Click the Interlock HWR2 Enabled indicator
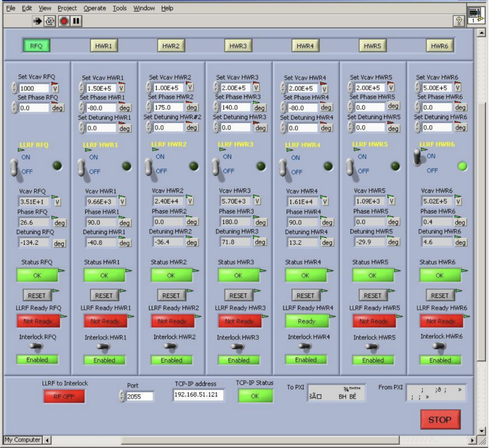This screenshot has width=489, height=448. pos(171,360)
